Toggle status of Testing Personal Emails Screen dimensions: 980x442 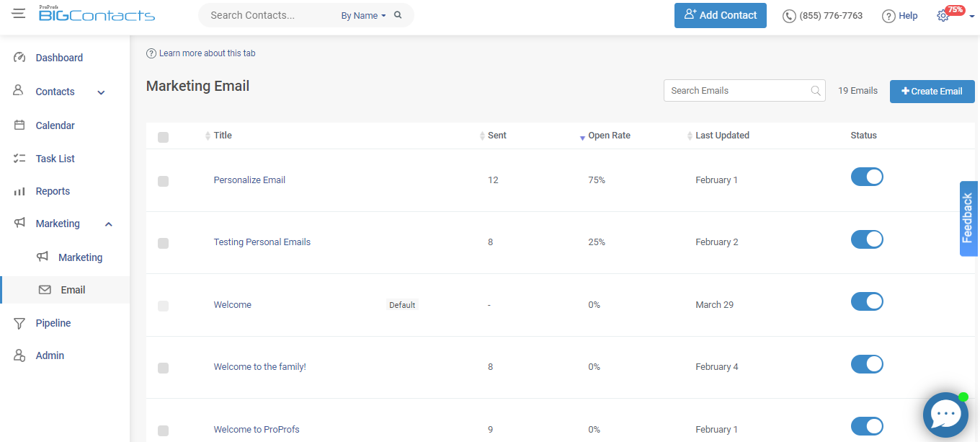867,239
